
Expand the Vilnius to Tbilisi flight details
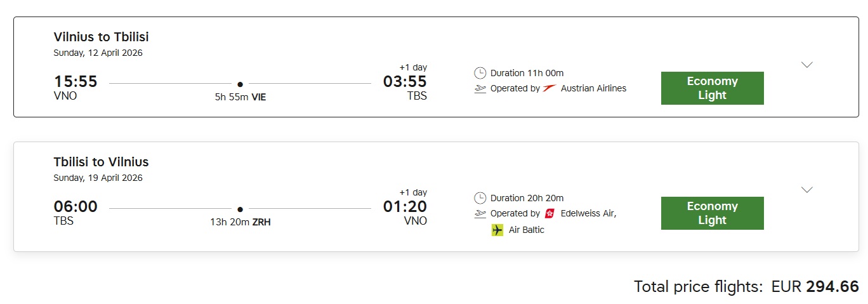807,65
